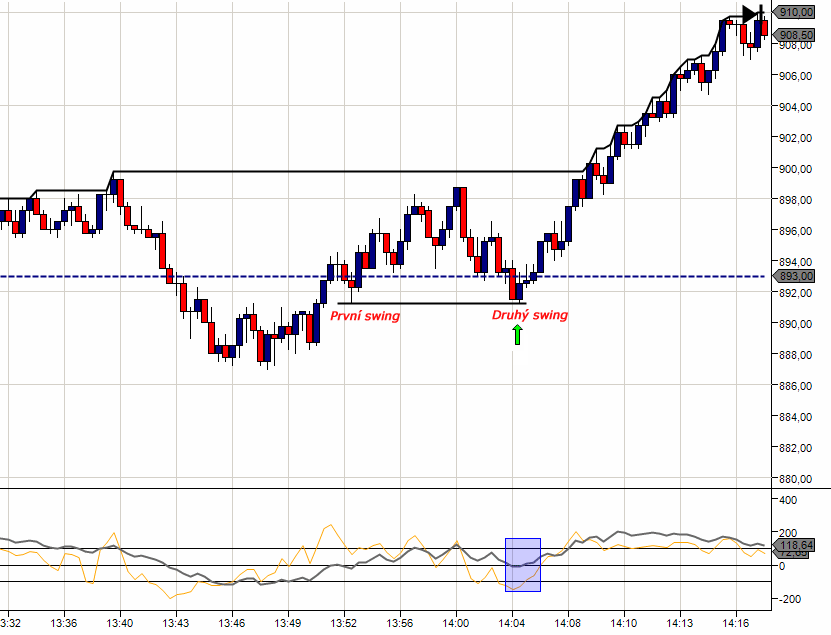Click the 13:40 time label
Image resolution: width=831 pixels, height=635 pixels.
pyautogui.click(x=120, y=623)
